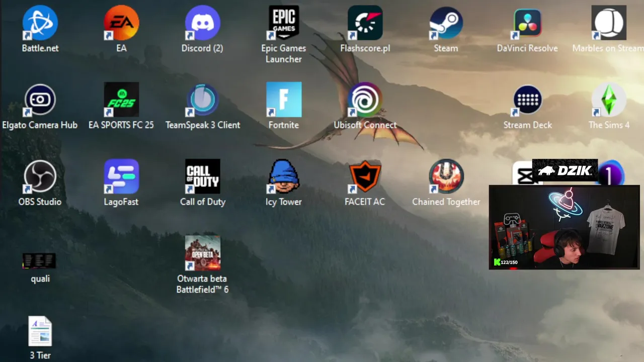
Task: Click the webcam overlay video
Action: click(x=564, y=227)
